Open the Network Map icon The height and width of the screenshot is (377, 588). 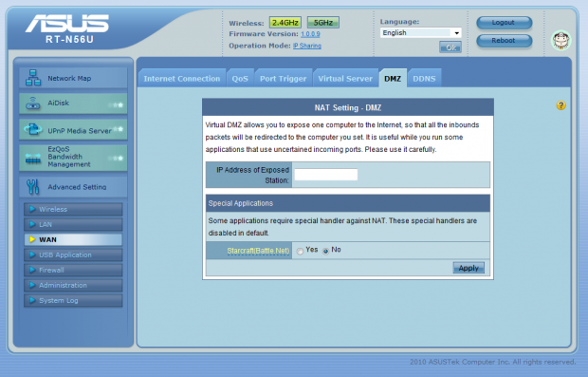click(x=33, y=78)
